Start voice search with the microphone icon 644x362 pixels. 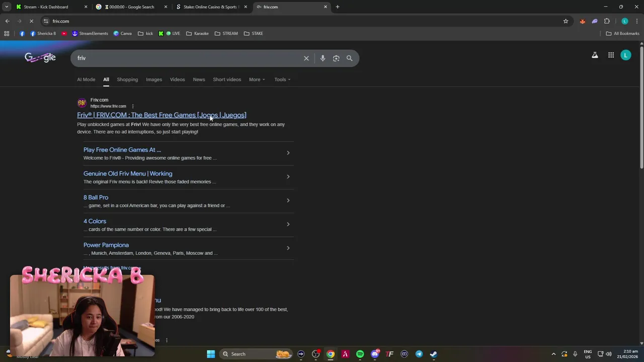click(323, 58)
